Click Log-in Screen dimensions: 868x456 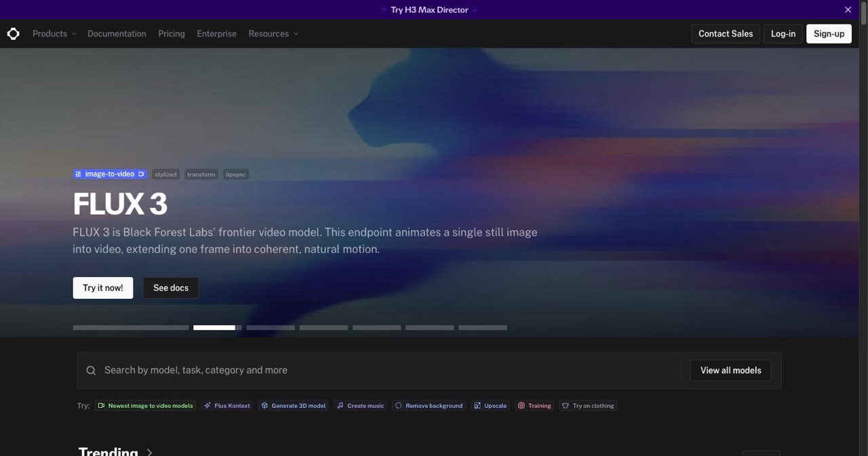(783, 34)
